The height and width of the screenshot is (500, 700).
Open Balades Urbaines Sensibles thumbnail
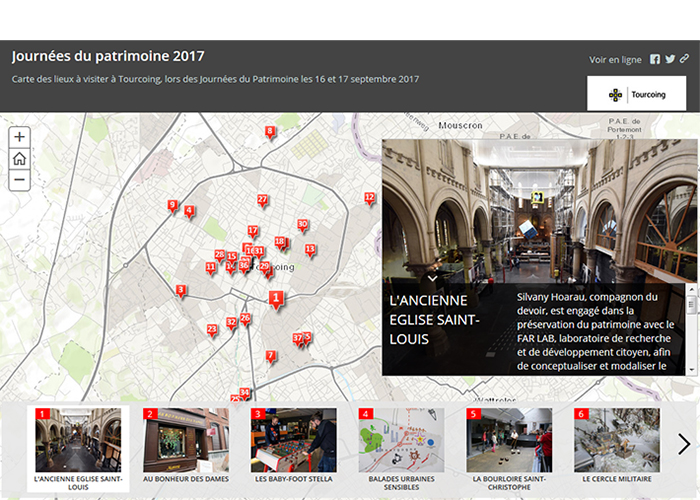coord(401,449)
